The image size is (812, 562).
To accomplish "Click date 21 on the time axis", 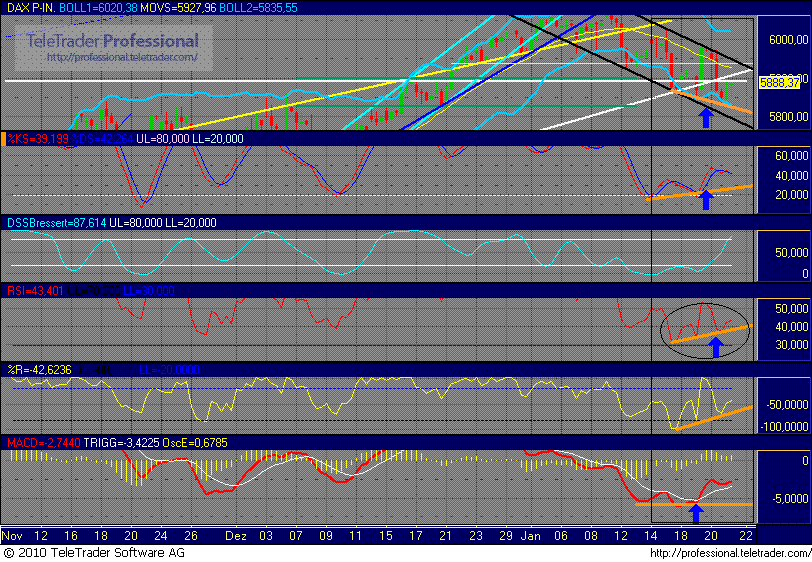I will click(x=446, y=536).
